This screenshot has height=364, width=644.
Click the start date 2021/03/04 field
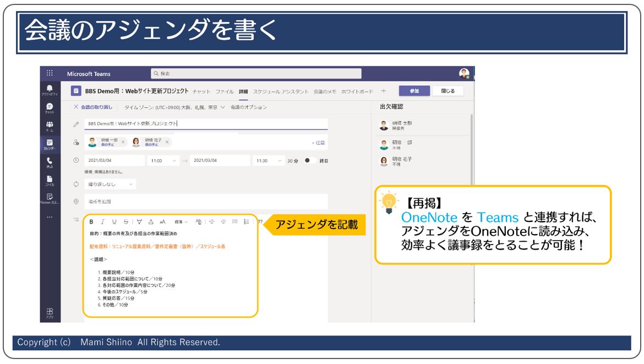114,161
